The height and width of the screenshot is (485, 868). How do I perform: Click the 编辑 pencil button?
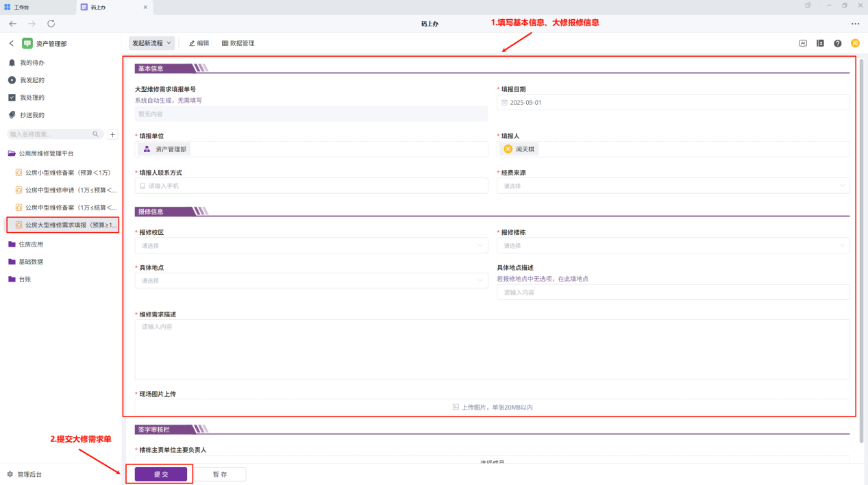[x=199, y=43]
